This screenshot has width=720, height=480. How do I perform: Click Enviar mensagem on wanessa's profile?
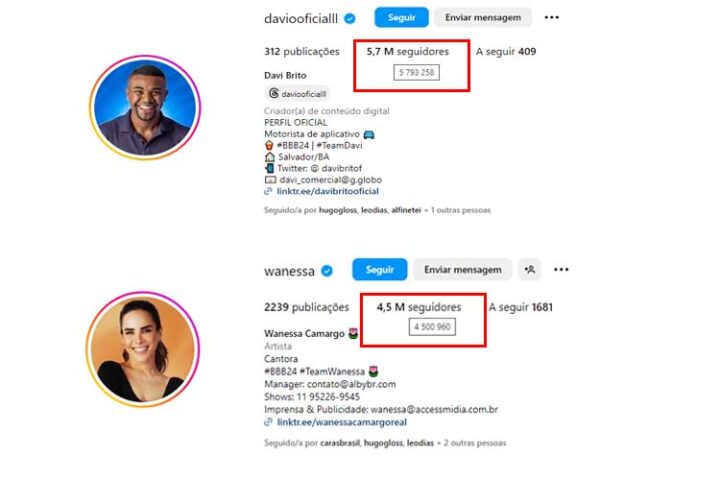(x=462, y=270)
